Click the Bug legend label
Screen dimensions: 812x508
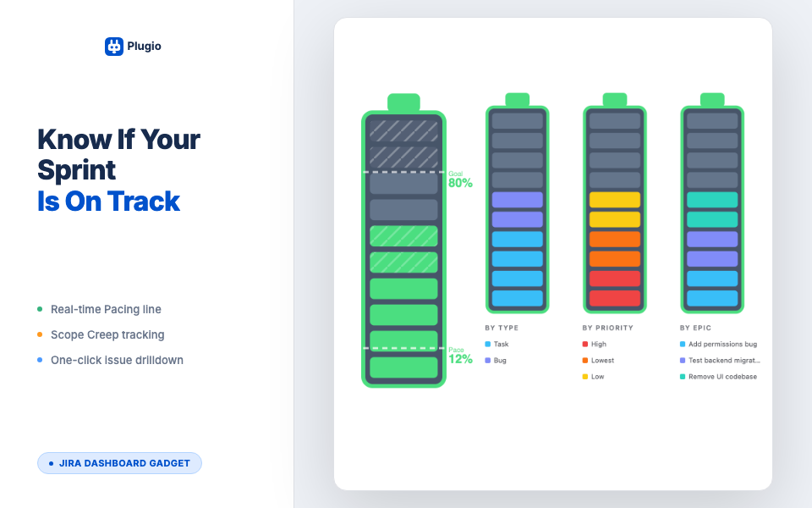[500, 361]
